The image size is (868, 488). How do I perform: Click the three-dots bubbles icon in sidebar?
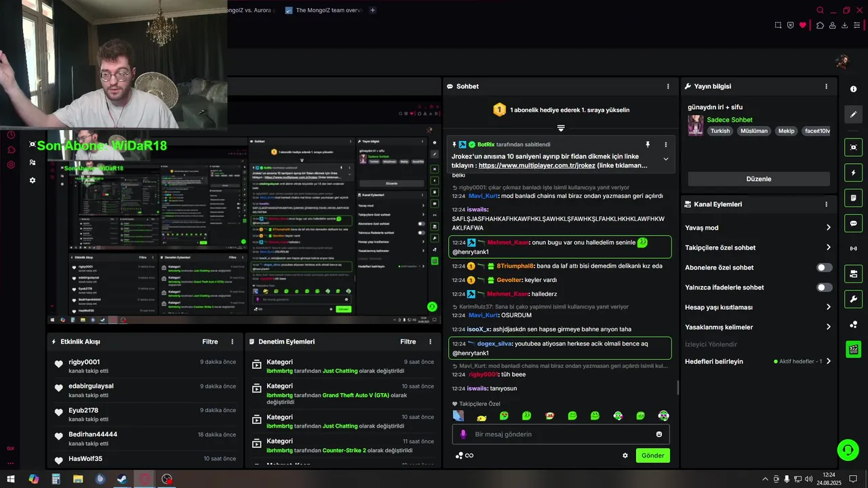(853, 325)
